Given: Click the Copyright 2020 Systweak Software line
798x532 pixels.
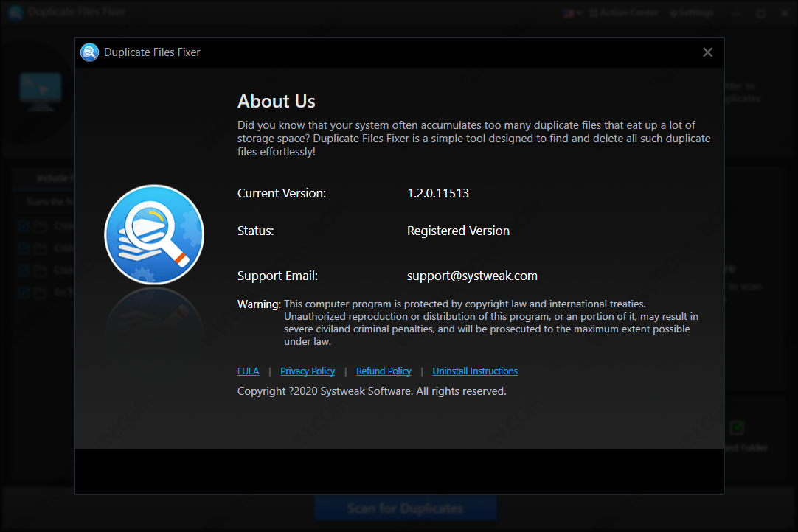Looking at the screenshot, I should [x=372, y=391].
